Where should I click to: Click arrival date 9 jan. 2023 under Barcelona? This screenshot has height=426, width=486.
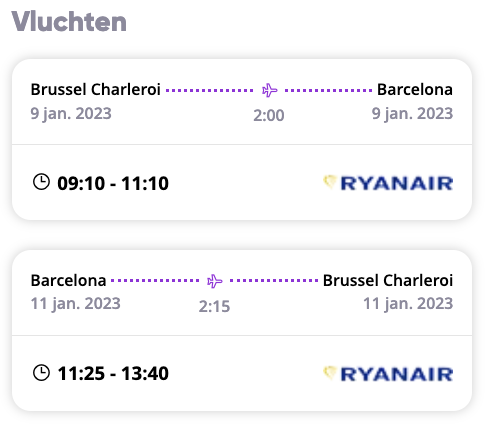412,114
